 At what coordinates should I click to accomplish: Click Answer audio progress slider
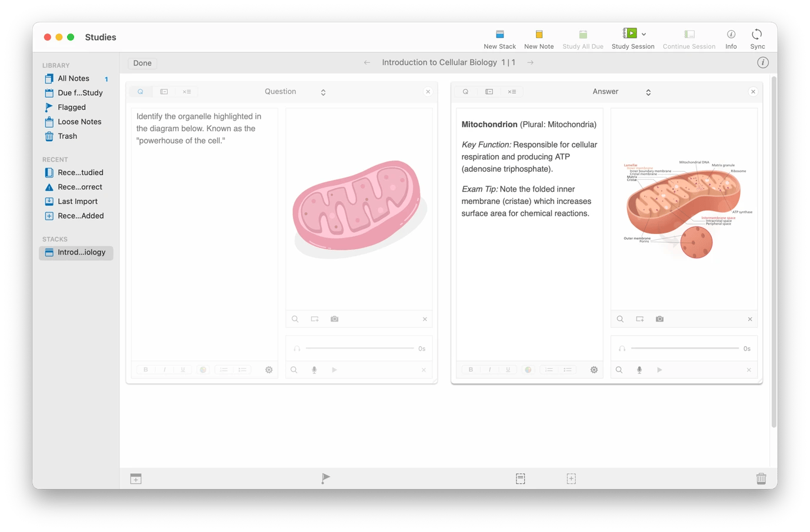(x=685, y=349)
